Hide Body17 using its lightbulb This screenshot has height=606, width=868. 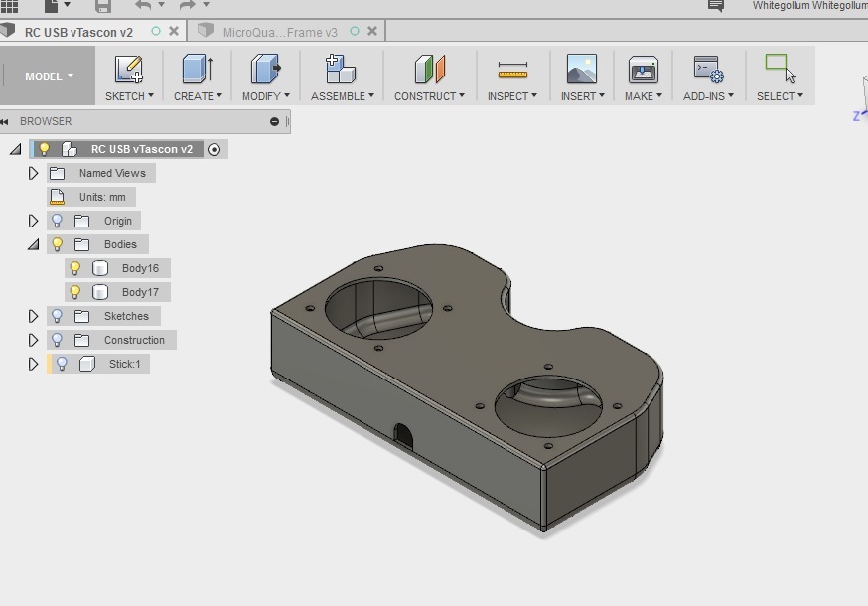(75, 291)
